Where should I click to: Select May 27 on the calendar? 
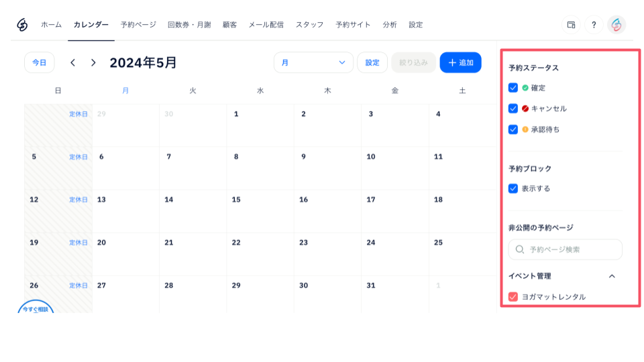pos(125,295)
